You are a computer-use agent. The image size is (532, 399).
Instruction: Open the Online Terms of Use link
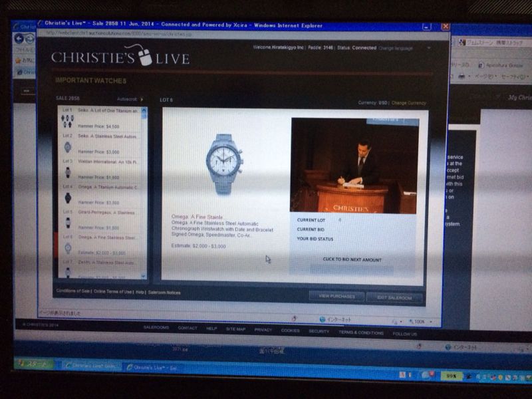[x=112, y=291]
